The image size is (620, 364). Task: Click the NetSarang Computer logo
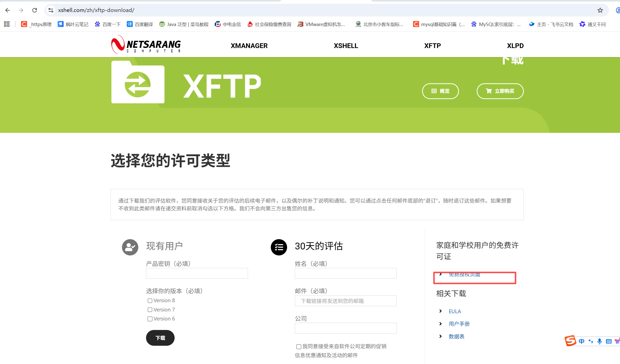pyautogui.click(x=146, y=45)
